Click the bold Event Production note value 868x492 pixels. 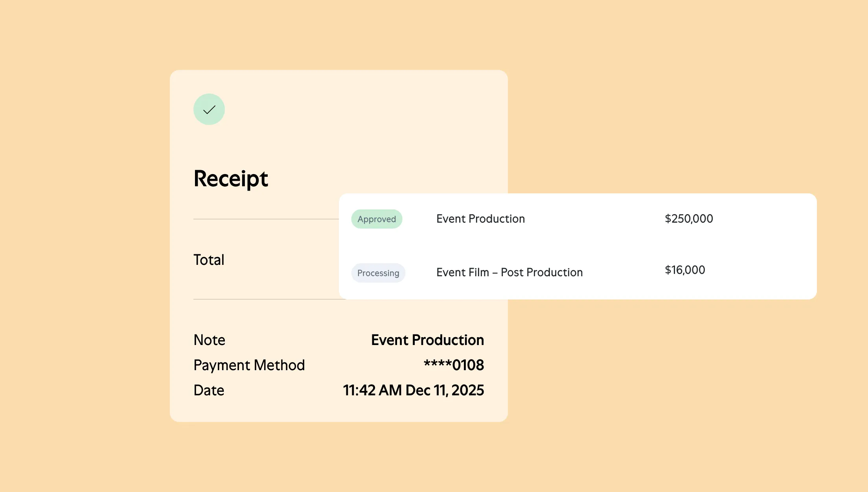pos(427,340)
